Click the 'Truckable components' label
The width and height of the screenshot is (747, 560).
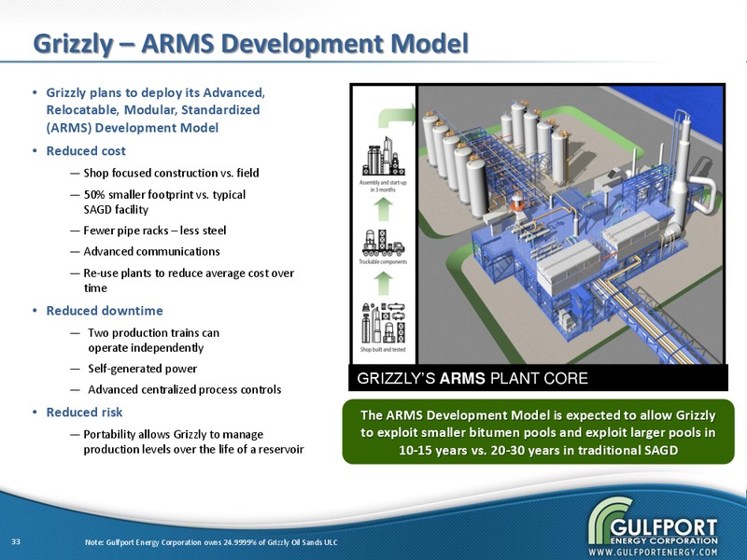(383, 262)
